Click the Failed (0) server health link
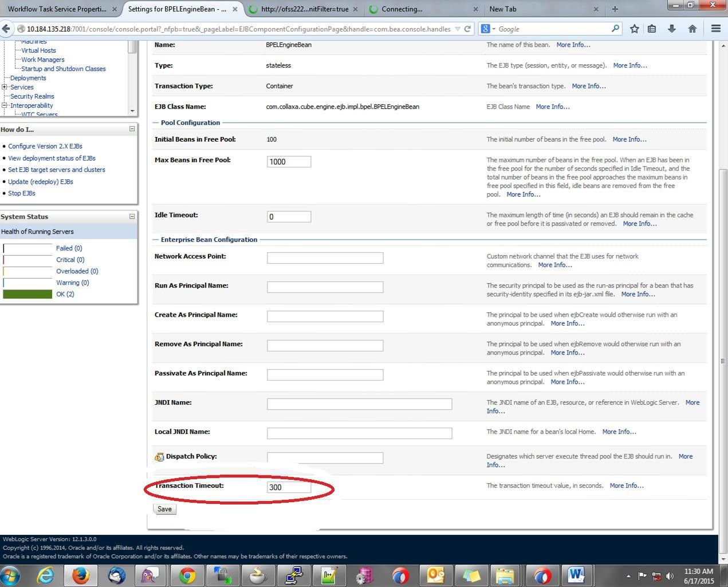 pyautogui.click(x=69, y=248)
